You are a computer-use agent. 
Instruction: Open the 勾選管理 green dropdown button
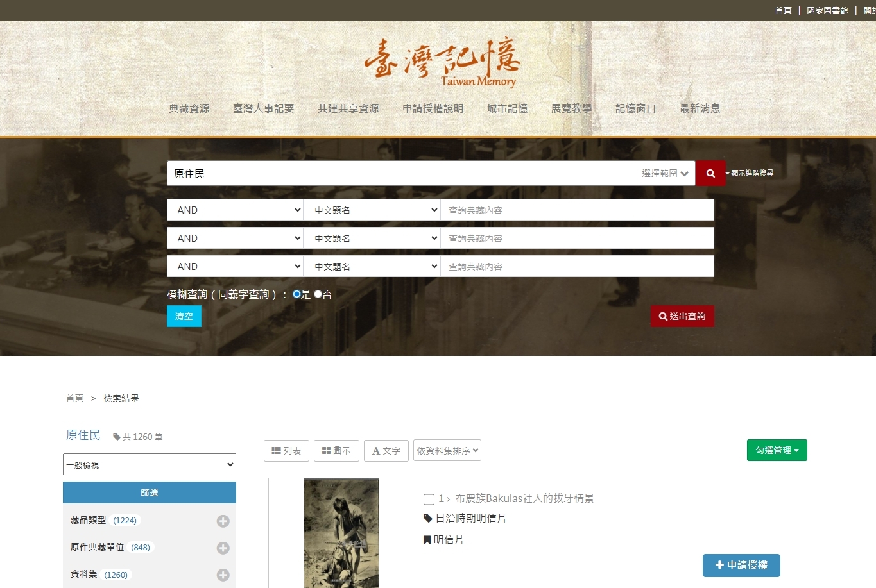pyautogui.click(x=777, y=451)
